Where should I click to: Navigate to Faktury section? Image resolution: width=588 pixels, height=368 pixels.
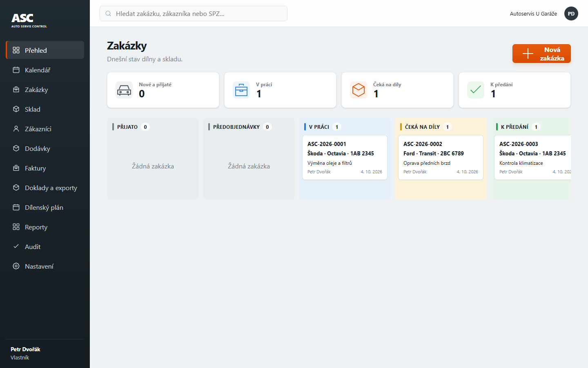(x=45, y=168)
